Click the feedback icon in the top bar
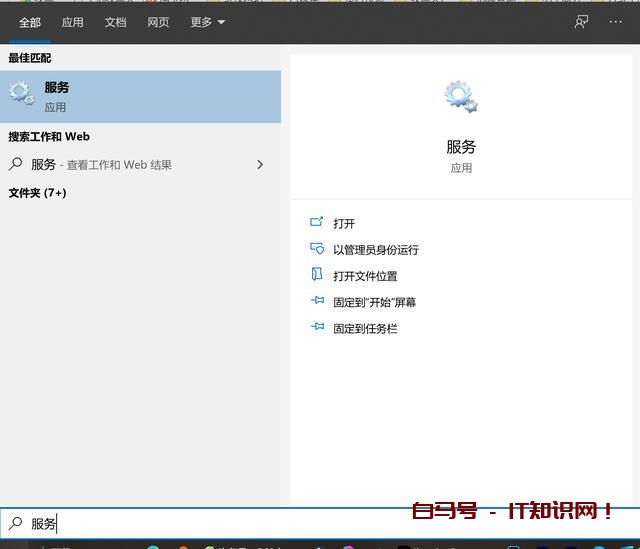Screen dimensions: 640x549 [581, 22]
